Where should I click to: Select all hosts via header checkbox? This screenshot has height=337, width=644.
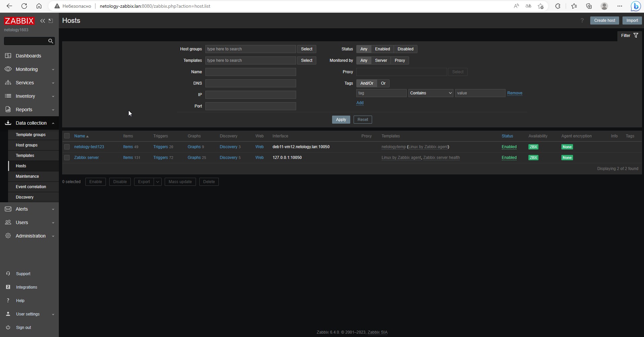click(x=67, y=136)
